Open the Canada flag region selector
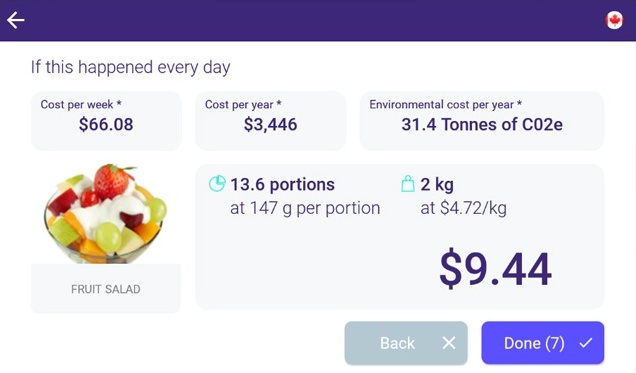Image resolution: width=636 pixels, height=373 pixels. (614, 20)
